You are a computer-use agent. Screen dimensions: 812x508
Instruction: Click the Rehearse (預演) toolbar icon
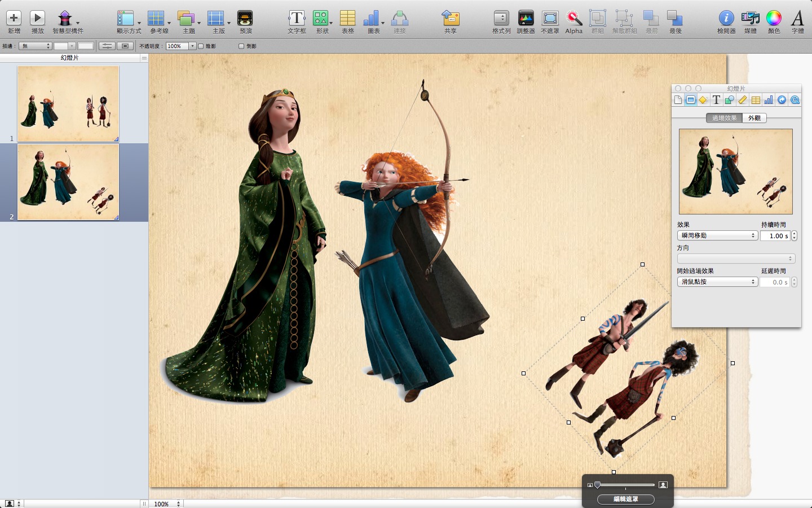(x=245, y=18)
